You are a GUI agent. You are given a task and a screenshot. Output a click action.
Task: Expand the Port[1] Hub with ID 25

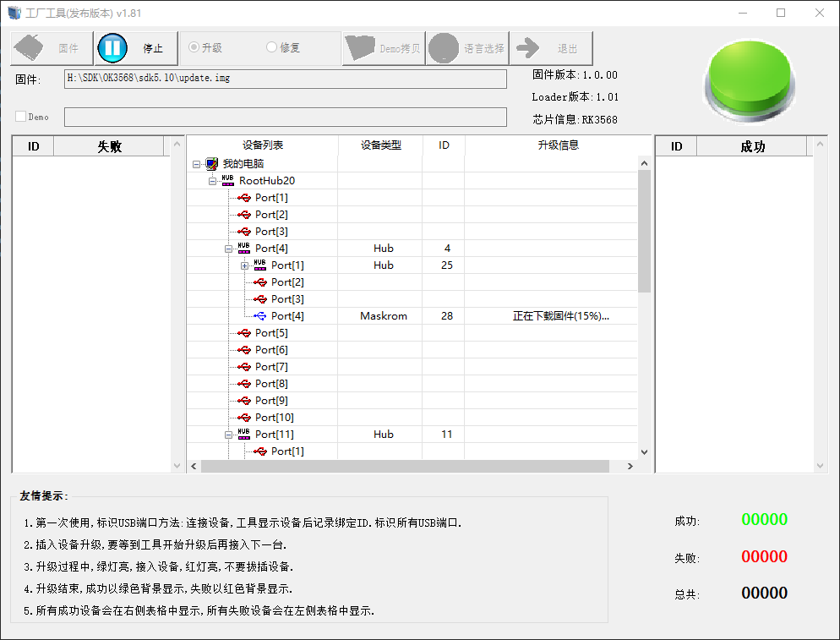245,265
